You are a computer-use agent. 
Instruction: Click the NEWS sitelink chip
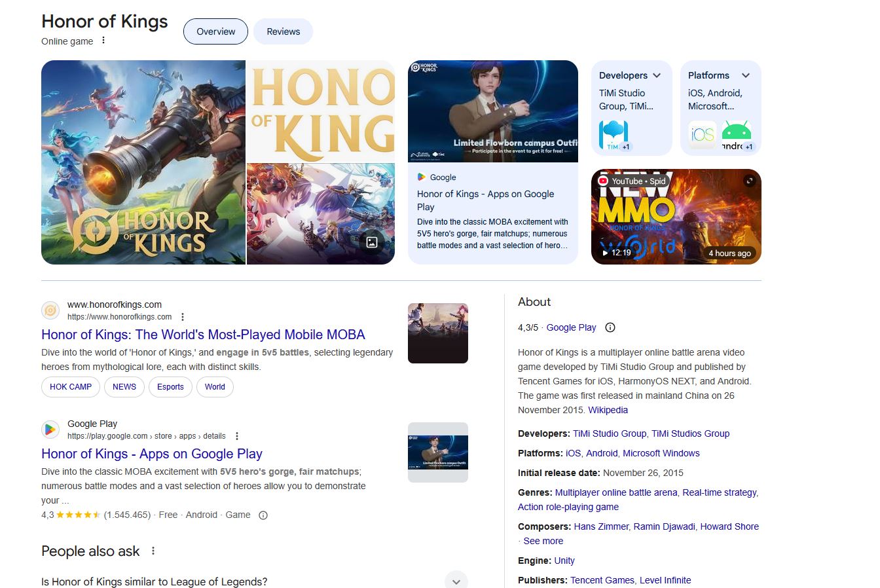click(x=124, y=387)
